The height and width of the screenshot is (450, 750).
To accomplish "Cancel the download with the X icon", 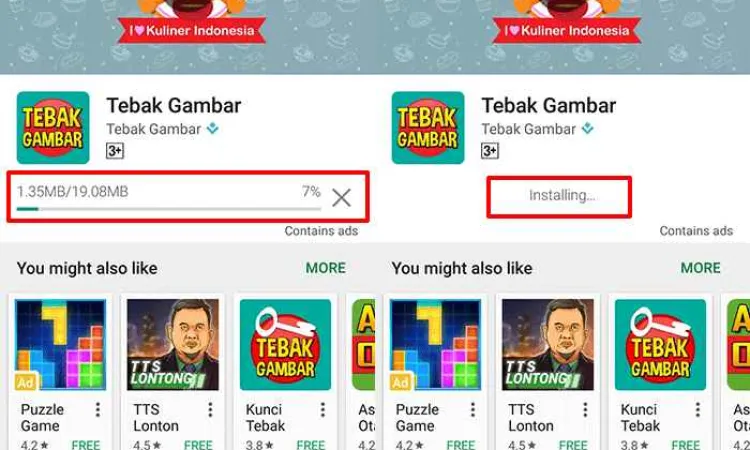I will click(341, 197).
